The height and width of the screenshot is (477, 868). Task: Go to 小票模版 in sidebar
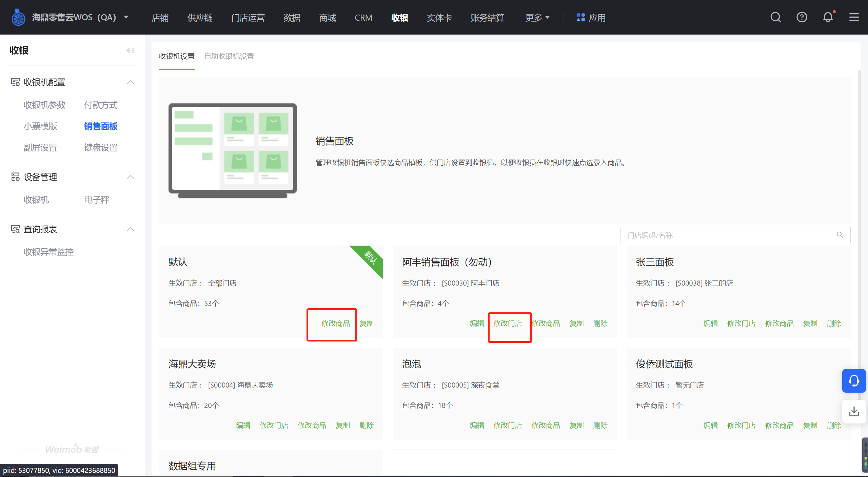pyautogui.click(x=40, y=126)
